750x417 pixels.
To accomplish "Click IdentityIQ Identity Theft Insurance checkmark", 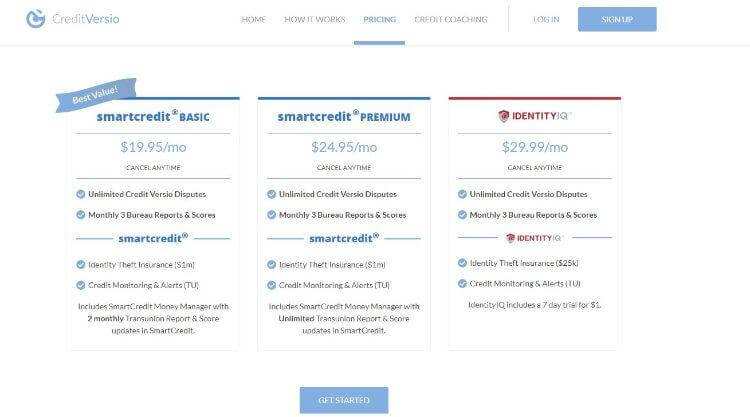I will tap(462, 263).
